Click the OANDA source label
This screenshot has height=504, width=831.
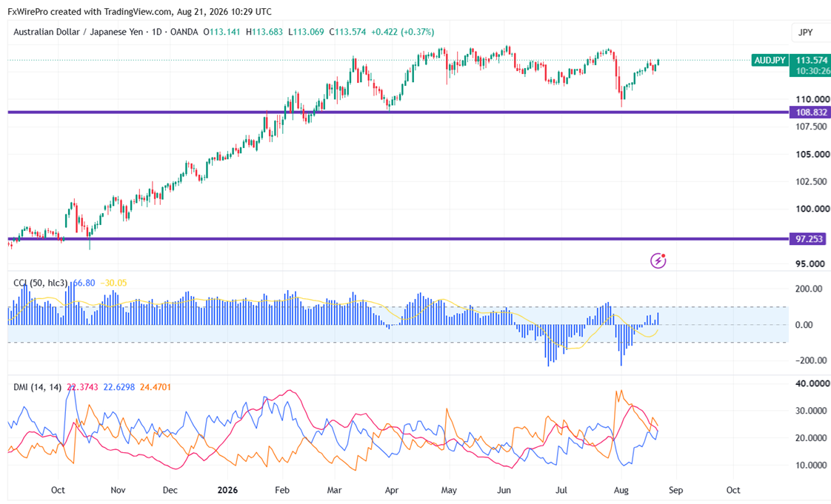coord(184,32)
